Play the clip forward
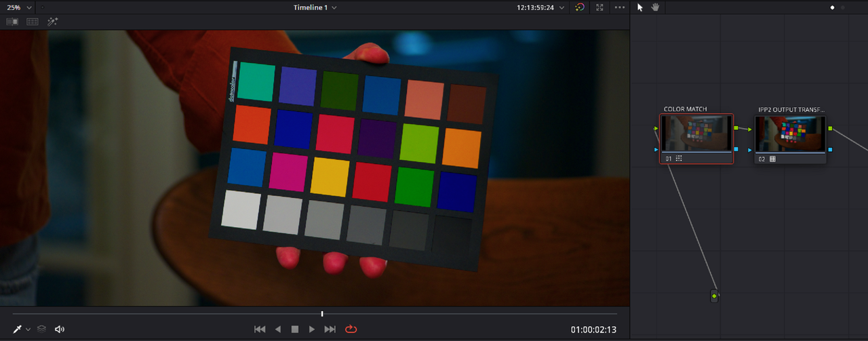 click(312, 329)
